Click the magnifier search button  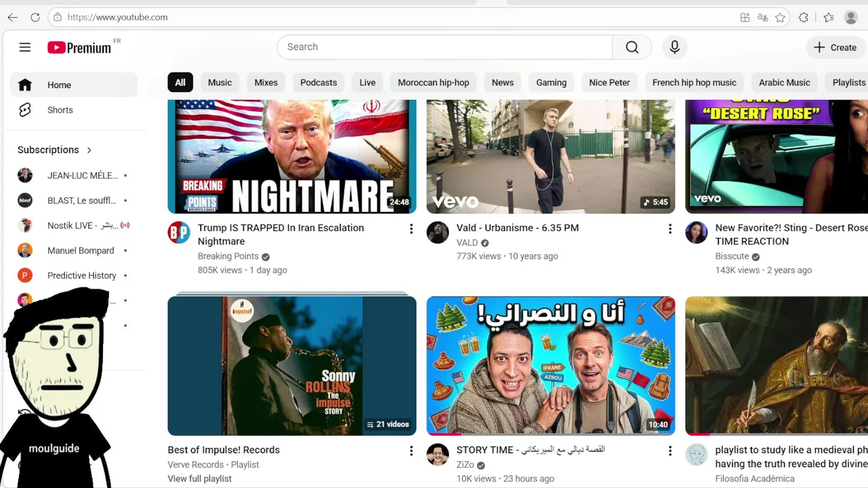632,47
